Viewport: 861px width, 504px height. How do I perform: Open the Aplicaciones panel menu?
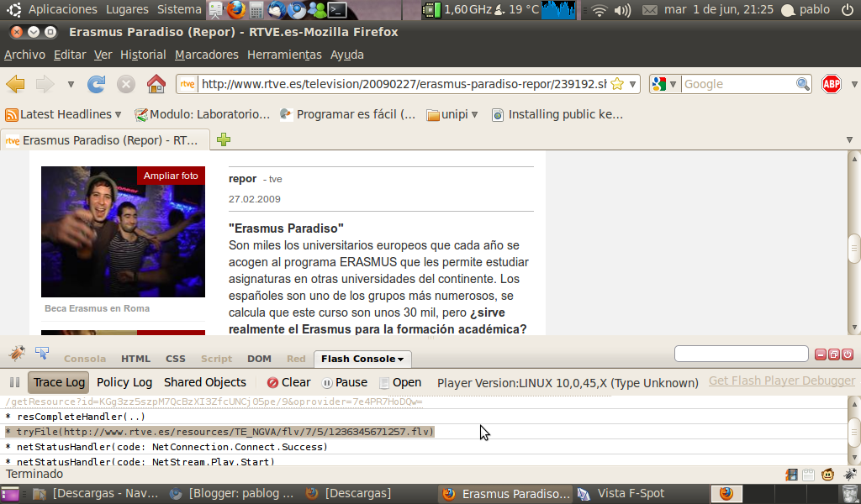(x=62, y=9)
